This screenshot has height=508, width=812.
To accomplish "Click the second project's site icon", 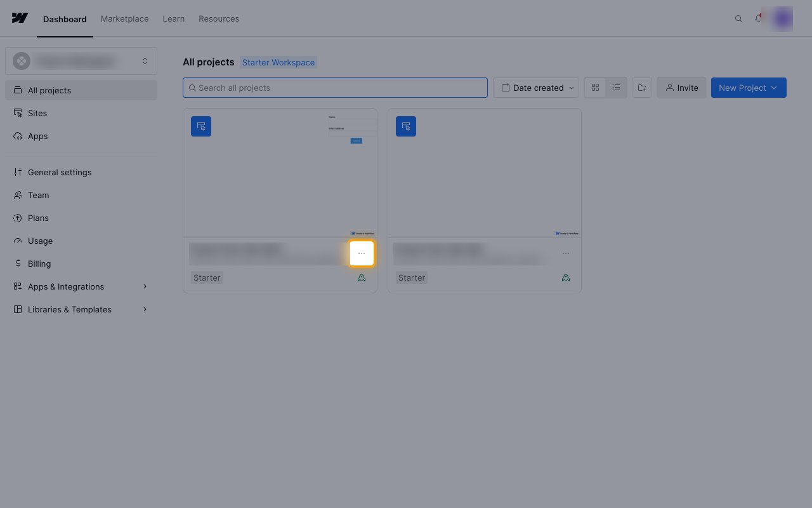I will [406, 126].
